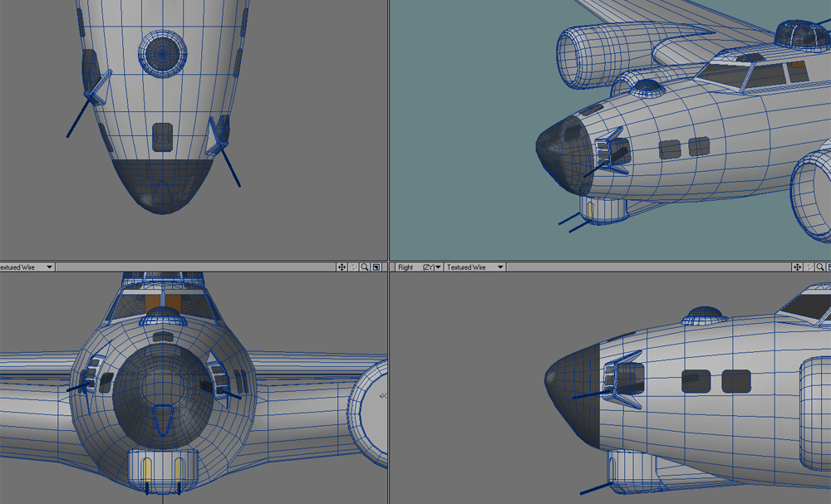Image resolution: width=831 pixels, height=504 pixels.
Task: Select the rectangular hatch in the top-left view
Action: click(x=163, y=136)
